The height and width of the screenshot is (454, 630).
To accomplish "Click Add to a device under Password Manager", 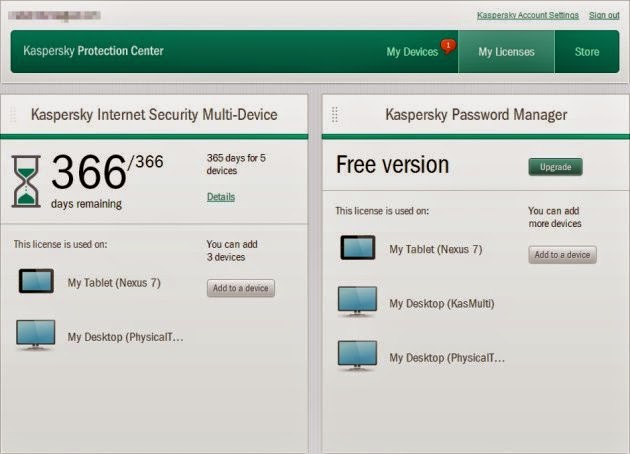I will tap(562, 255).
